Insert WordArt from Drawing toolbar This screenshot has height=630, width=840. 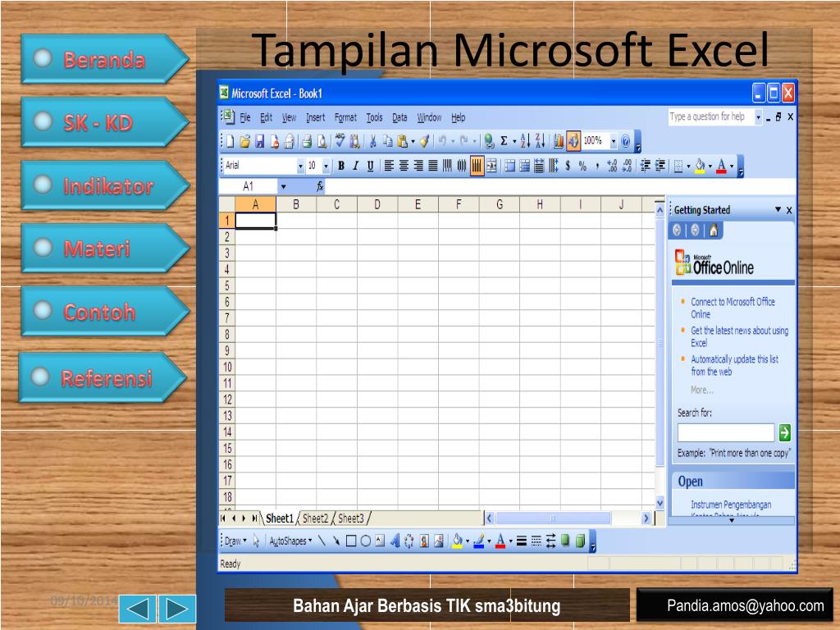(x=395, y=541)
